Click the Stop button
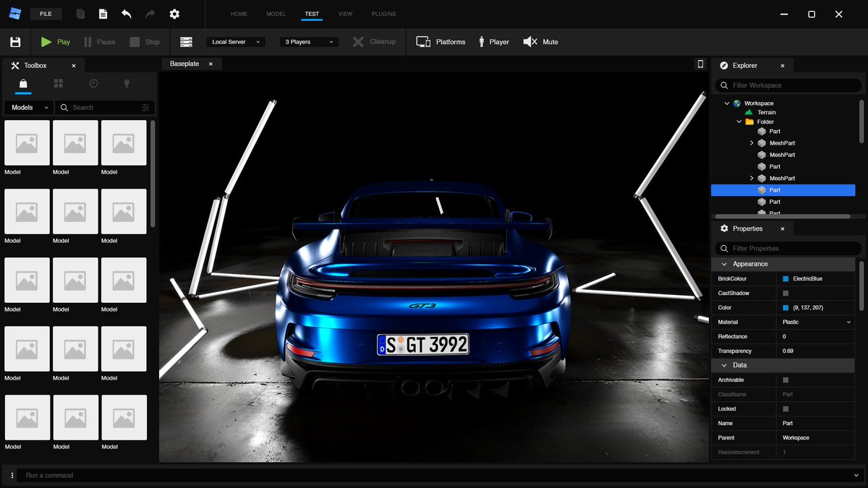Screen dimensions: 868x488 (145, 42)
